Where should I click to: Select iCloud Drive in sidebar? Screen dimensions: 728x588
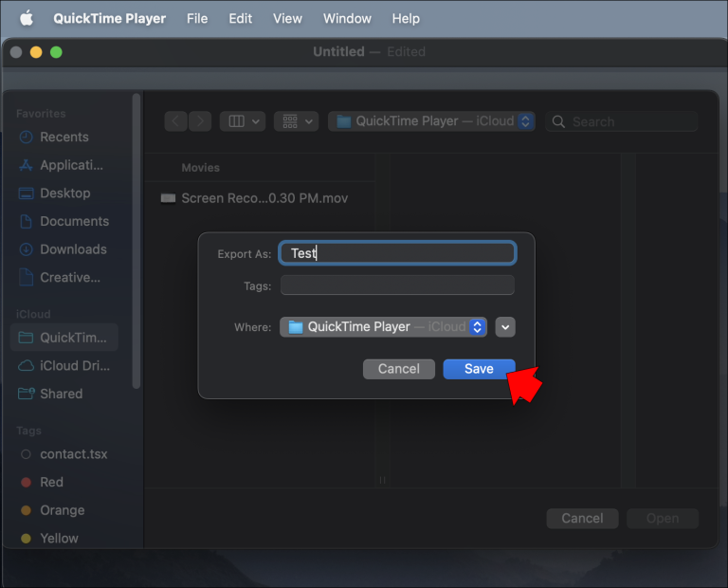coord(73,366)
